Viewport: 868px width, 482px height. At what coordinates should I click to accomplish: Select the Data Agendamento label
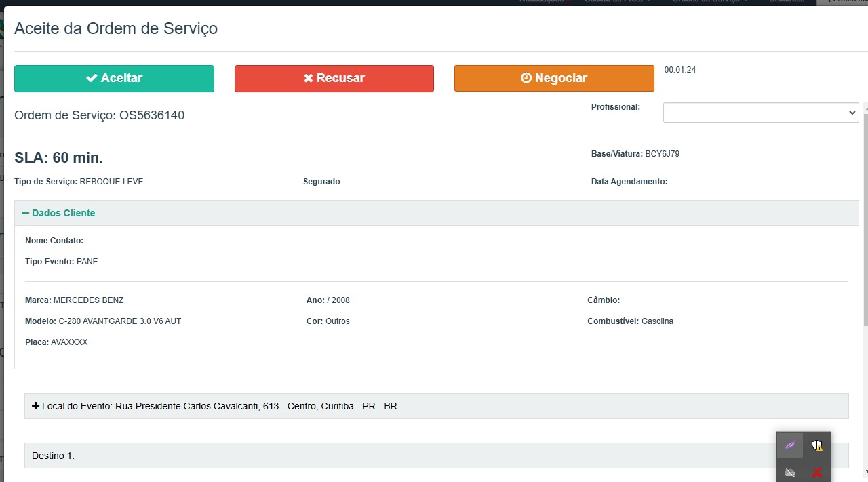click(629, 182)
